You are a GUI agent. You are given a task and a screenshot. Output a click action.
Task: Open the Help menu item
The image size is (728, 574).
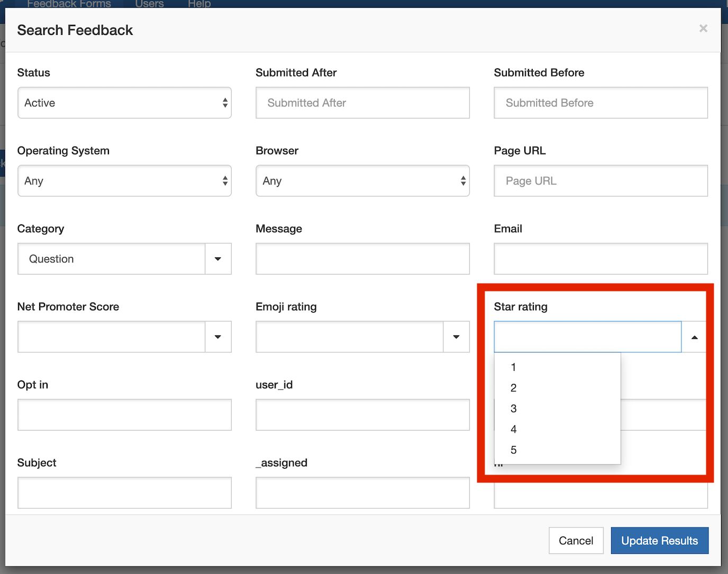click(198, 4)
